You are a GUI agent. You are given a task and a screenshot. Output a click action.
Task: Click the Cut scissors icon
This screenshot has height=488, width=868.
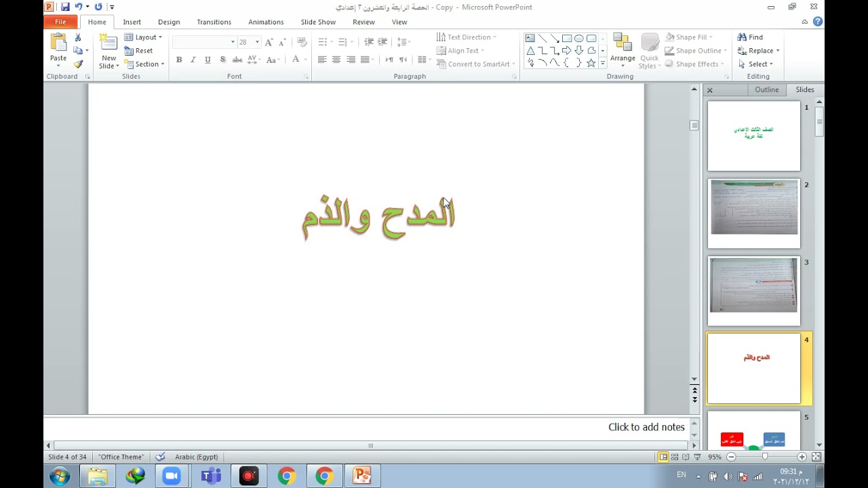[x=78, y=38]
